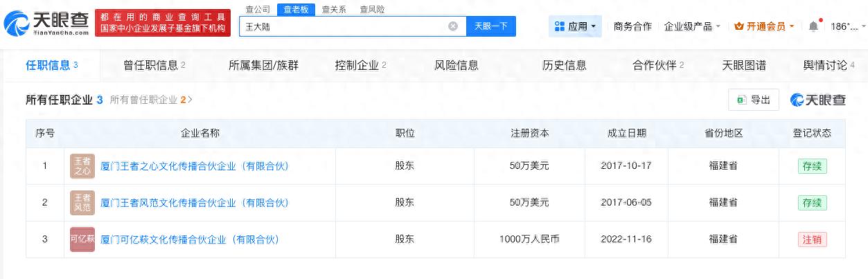Click the 天眼查 watermark logo beside export

(x=818, y=100)
